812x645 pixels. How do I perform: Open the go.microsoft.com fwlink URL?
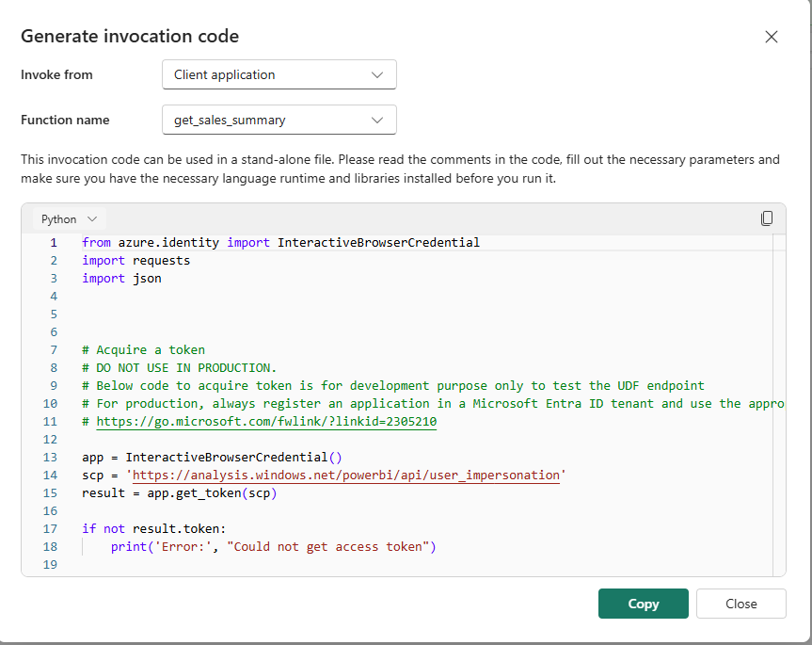(266, 421)
